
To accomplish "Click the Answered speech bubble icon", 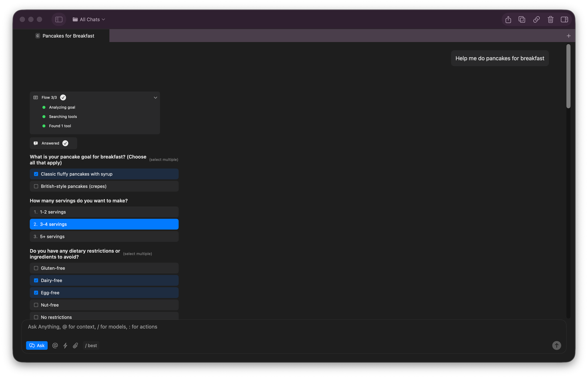I will pyautogui.click(x=36, y=143).
